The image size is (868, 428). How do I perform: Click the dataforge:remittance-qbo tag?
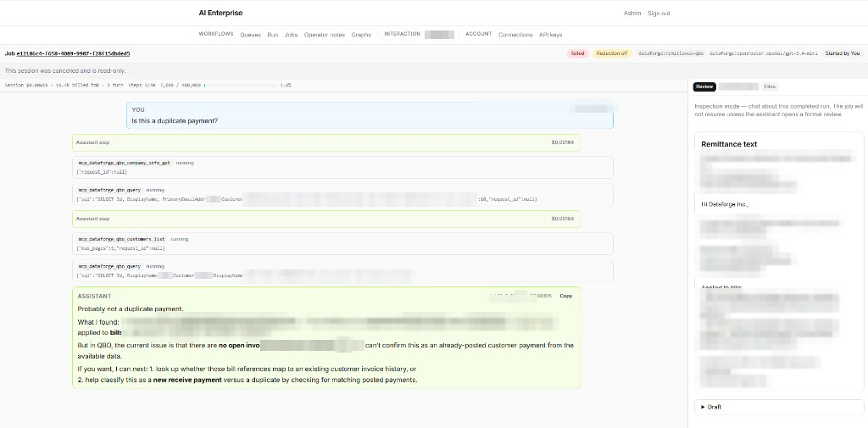point(670,53)
